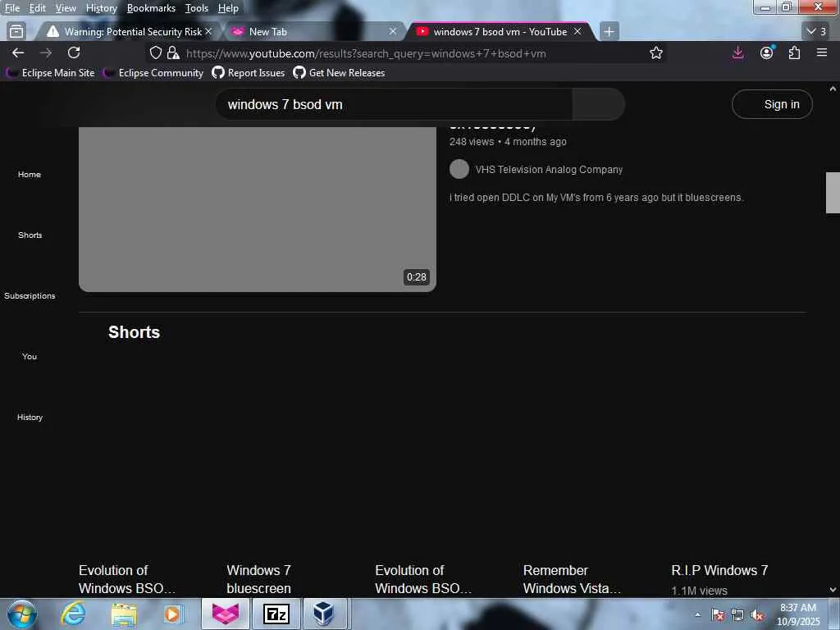This screenshot has width=840, height=630.
Task: Open the taskbar clock and date
Action: [798, 614]
